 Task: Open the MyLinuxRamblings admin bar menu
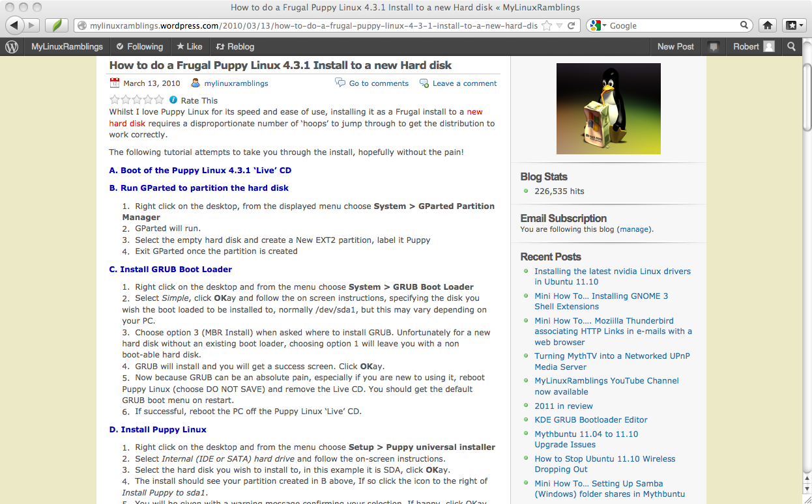[67, 46]
